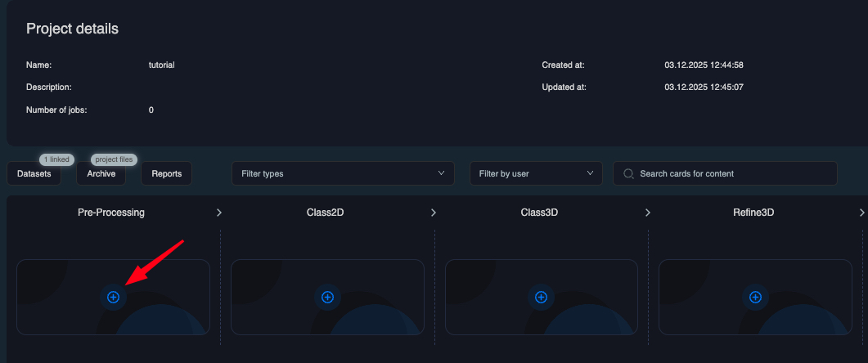The image size is (868, 363).
Task: Click the magnifier icon in search box
Action: [x=628, y=173]
